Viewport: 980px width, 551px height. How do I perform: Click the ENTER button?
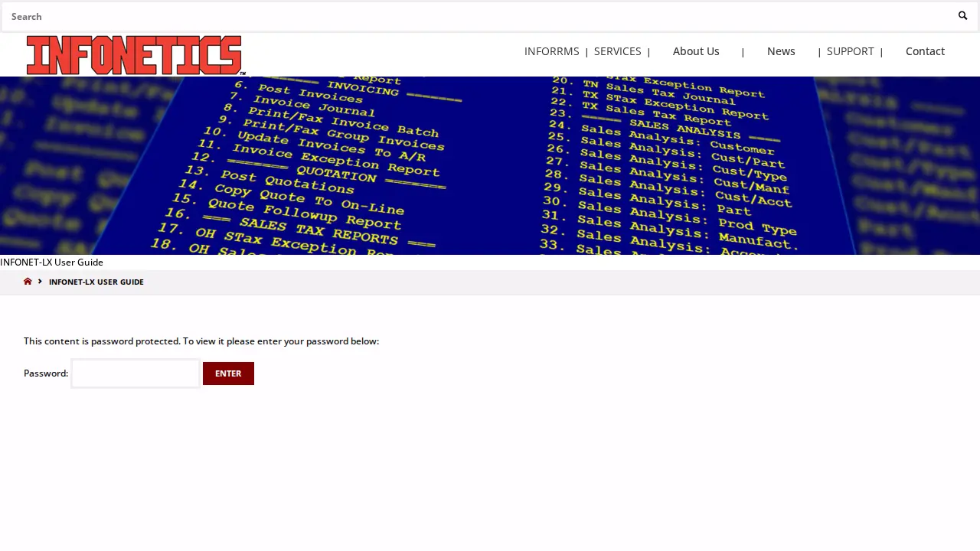coord(228,373)
